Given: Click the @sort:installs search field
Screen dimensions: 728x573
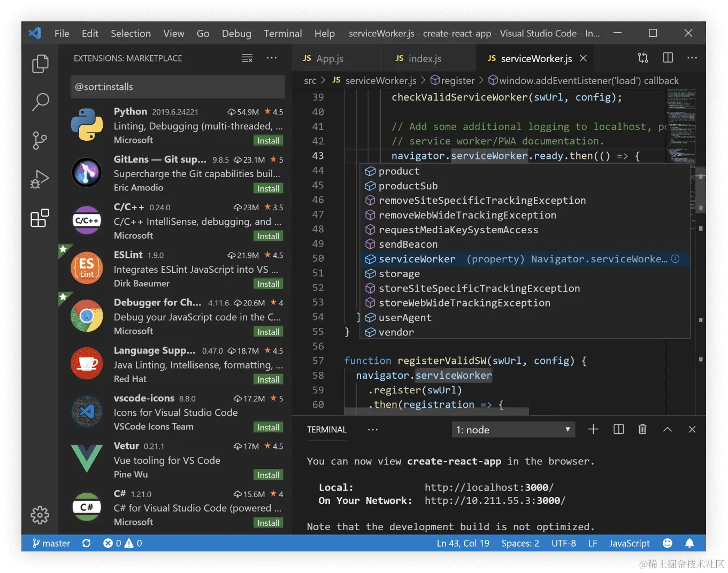Looking at the screenshot, I should [177, 87].
